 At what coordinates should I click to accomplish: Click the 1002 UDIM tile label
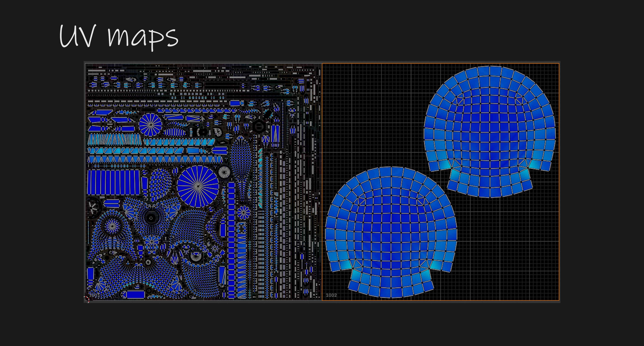pyautogui.click(x=331, y=295)
